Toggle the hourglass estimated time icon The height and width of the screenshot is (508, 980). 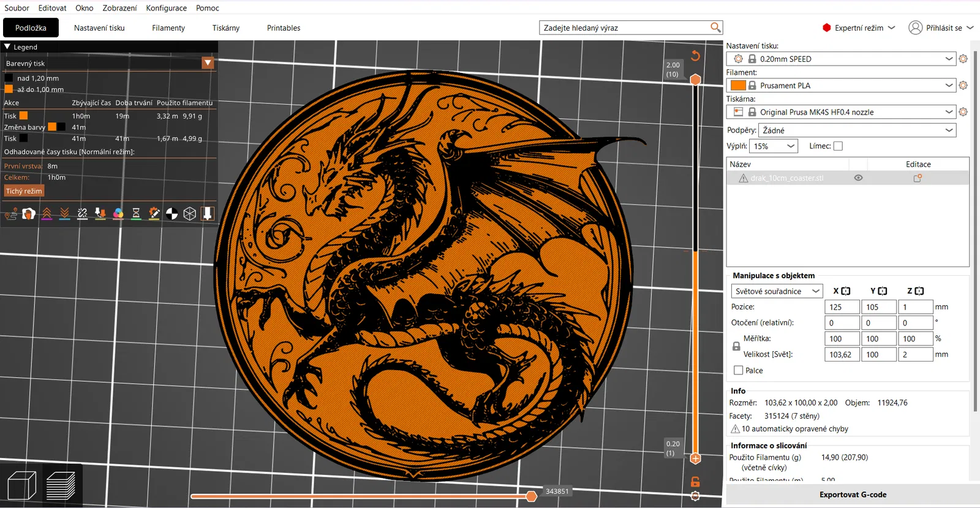coord(136,213)
